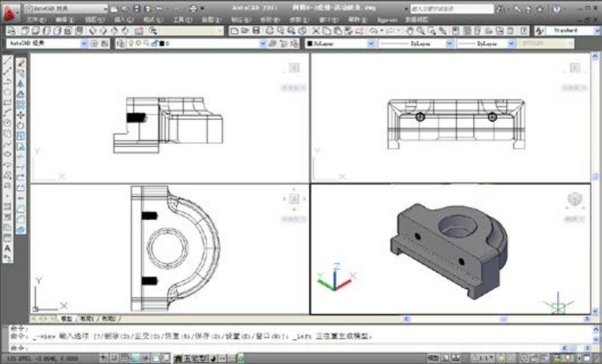
Task: Click the SW Isometric view icon
Action: click(92, 31)
